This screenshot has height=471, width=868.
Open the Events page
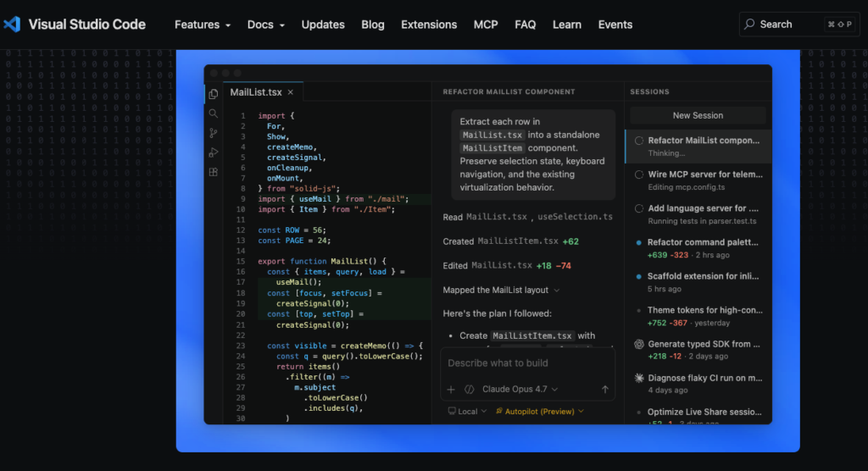[x=615, y=25]
